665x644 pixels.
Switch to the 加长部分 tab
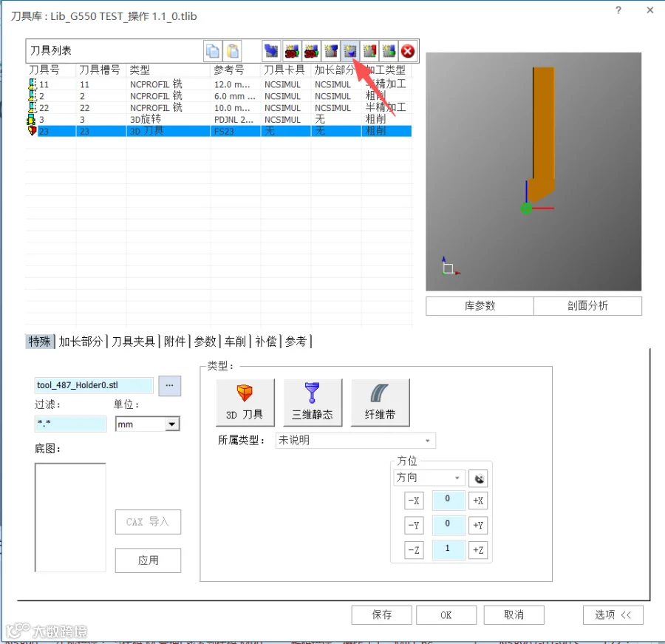81,342
